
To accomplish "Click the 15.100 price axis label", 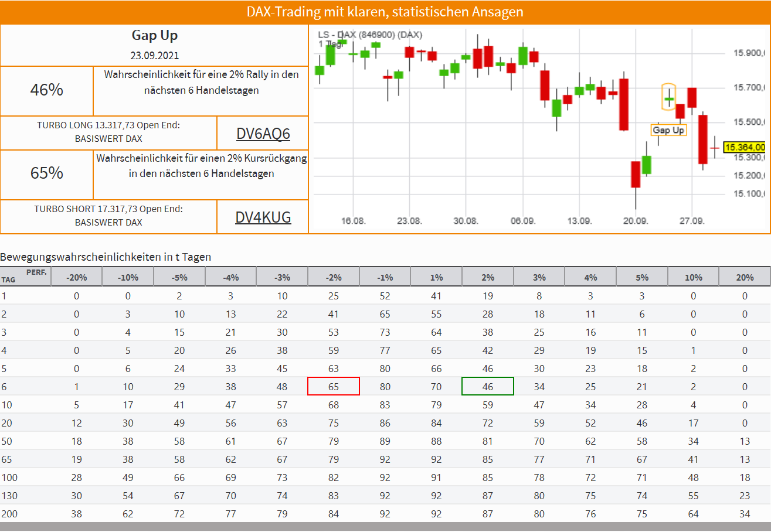I will [x=750, y=193].
